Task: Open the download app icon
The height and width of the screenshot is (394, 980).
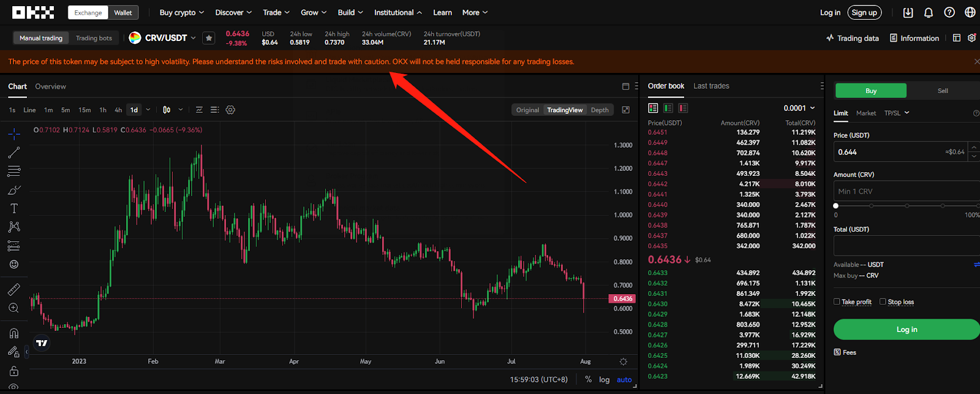Action: coord(908,12)
